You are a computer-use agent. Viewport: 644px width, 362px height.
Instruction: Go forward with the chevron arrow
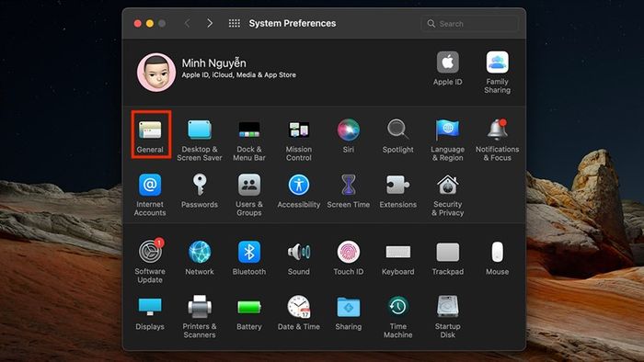(x=210, y=23)
